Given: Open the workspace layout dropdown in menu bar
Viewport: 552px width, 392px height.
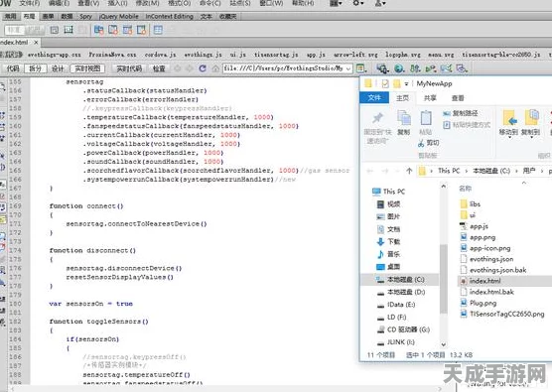Looking at the screenshot, I should tap(336, 4).
